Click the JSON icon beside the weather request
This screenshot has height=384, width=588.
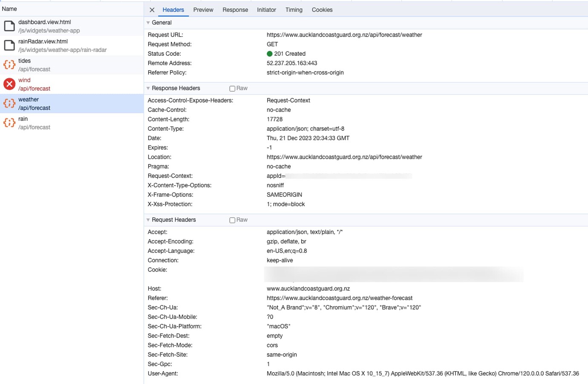[10, 103]
